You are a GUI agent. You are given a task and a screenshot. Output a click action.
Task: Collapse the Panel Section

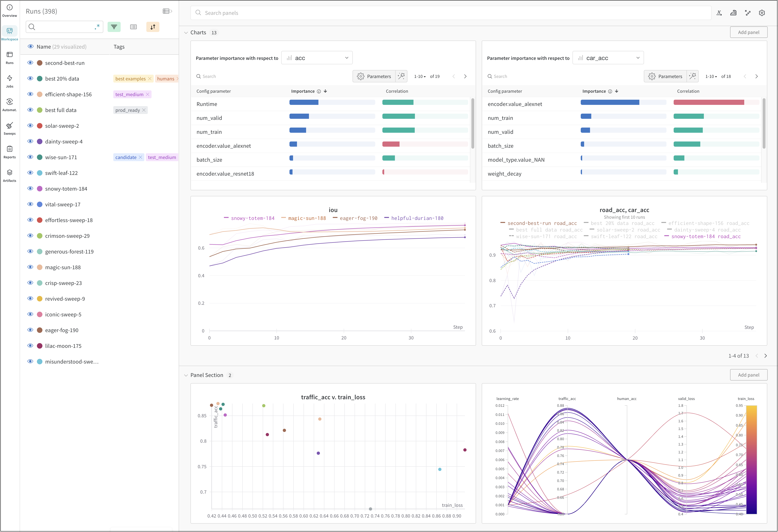(187, 375)
